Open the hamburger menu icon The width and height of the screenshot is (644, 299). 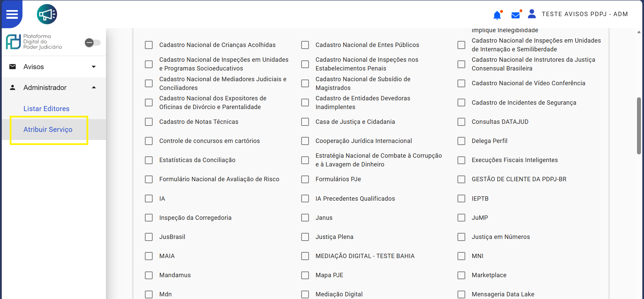click(x=12, y=14)
